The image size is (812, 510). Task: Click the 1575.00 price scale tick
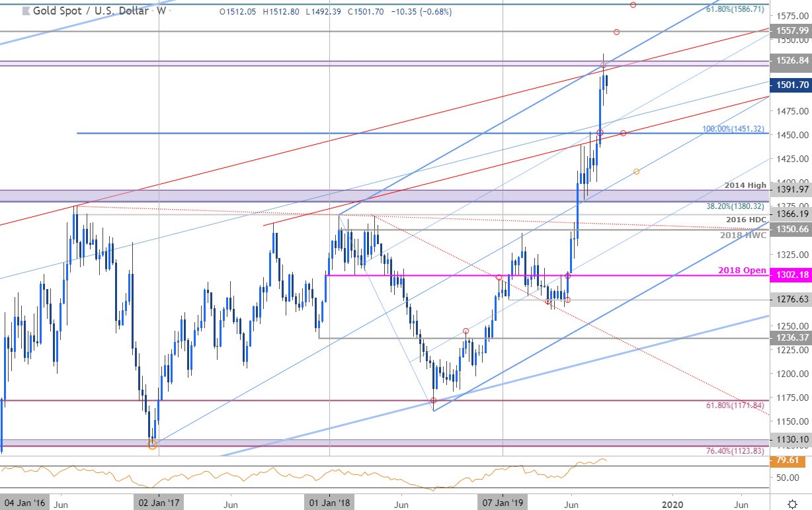(x=791, y=15)
